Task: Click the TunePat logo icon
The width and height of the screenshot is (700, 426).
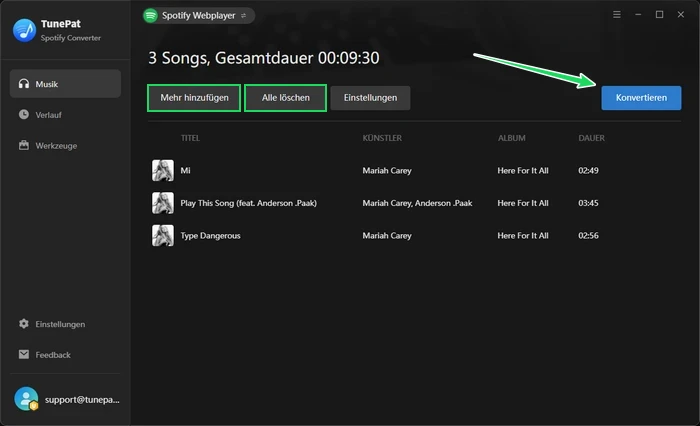Action: [x=25, y=30]
